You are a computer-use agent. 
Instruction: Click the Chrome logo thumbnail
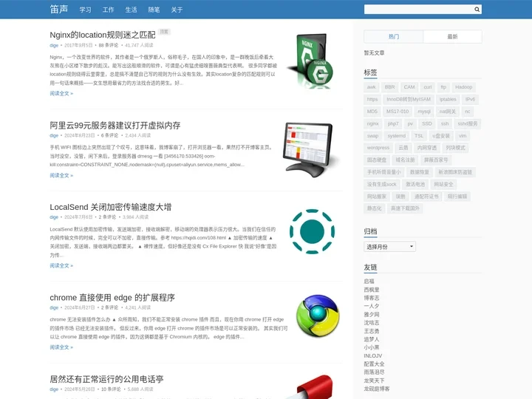(318, 316)
